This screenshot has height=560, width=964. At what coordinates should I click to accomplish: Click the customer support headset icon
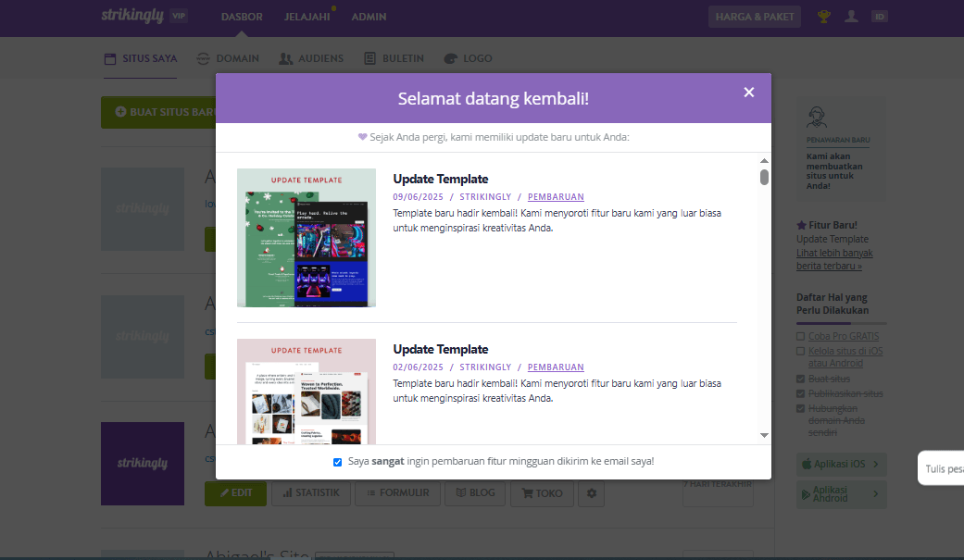pos(817,117)
